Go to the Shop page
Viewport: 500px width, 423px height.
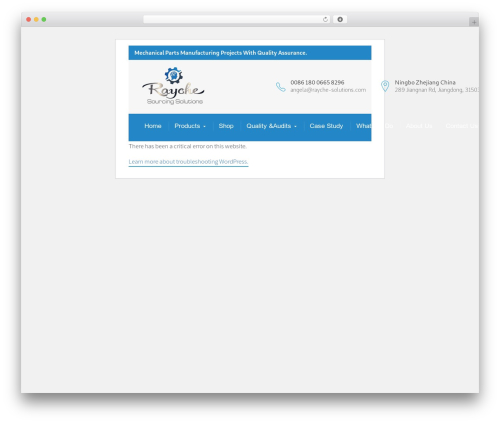coord(226,126)
